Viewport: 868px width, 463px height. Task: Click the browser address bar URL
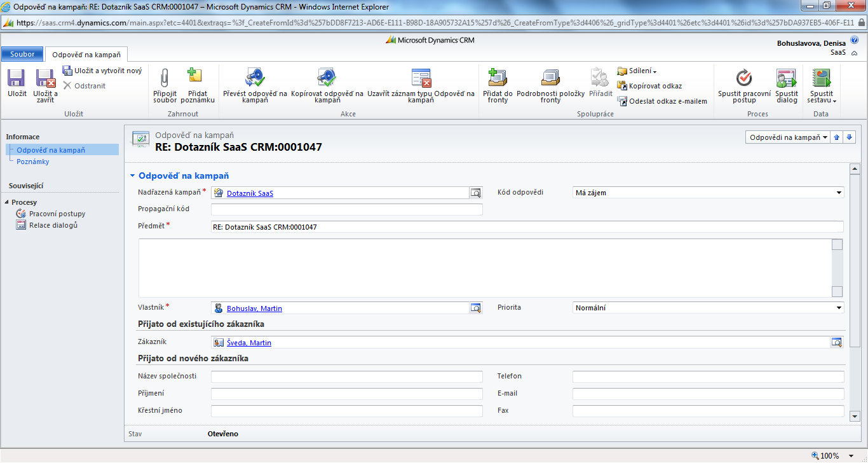pos(435,22)
